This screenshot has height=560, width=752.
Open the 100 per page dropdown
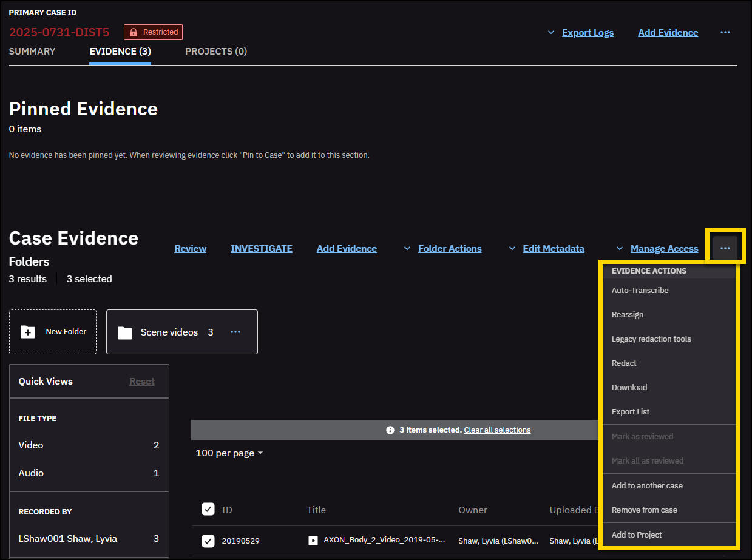tap(229, 453)
